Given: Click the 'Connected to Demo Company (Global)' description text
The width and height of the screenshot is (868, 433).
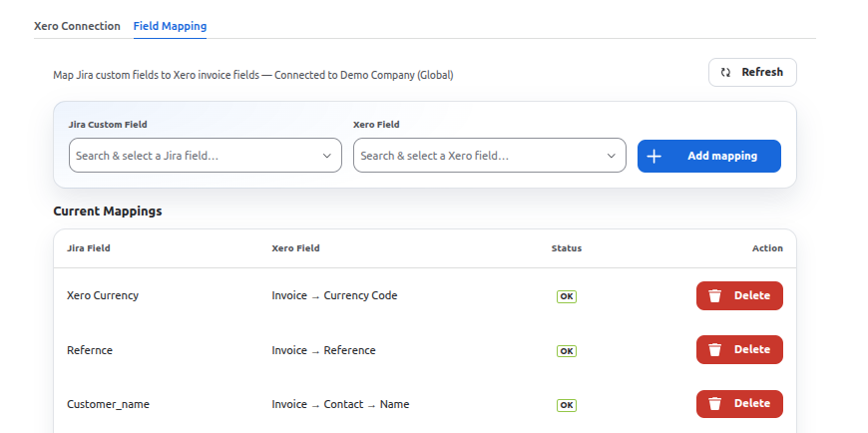Looking at the screenshot, I should [364, 75].
